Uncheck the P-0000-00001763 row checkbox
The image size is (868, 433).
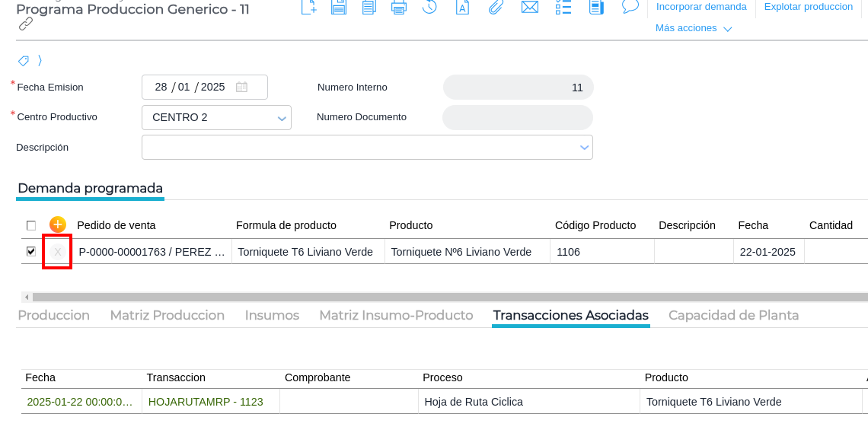coord(31,251)
